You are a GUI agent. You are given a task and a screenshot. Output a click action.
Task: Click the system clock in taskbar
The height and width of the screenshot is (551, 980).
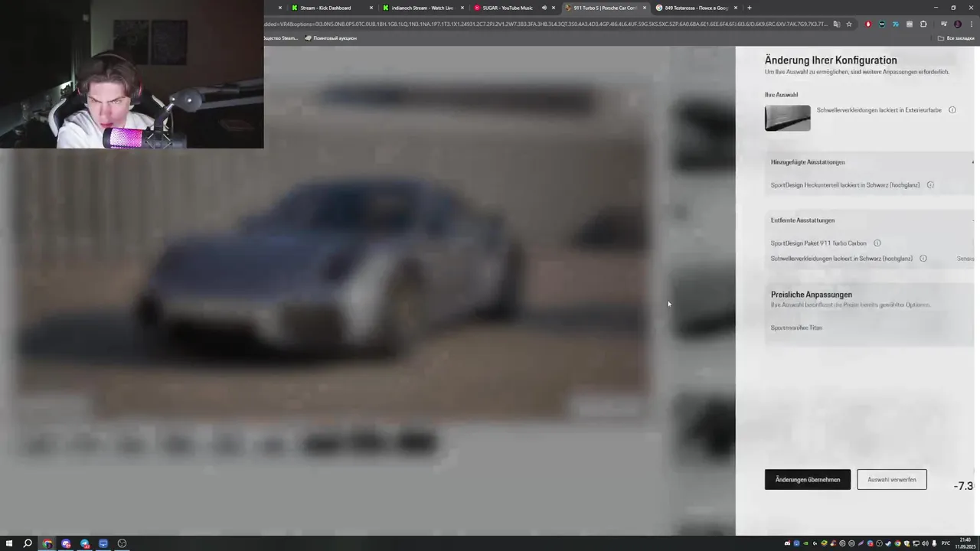point(965,543)
